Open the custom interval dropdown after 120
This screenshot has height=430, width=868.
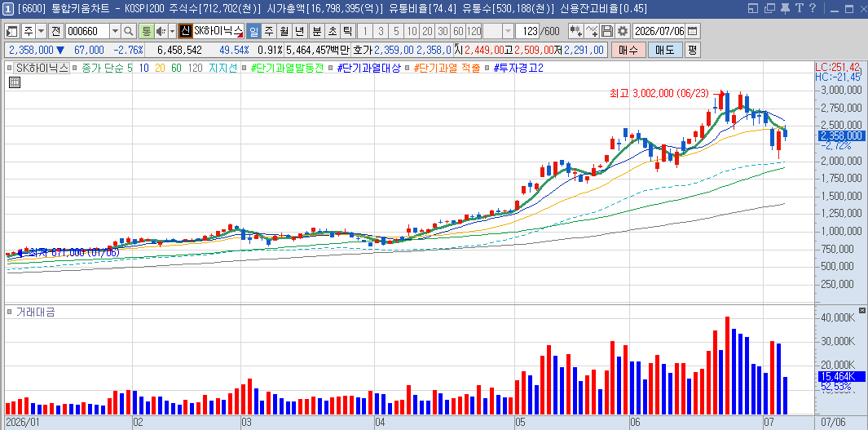508,31
